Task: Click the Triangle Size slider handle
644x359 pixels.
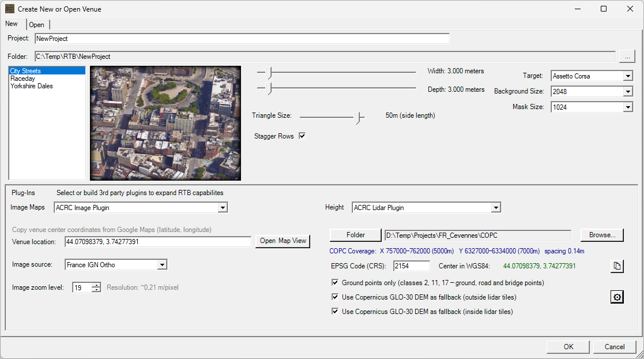Action: pyautogui.click(x=359, y=117)
